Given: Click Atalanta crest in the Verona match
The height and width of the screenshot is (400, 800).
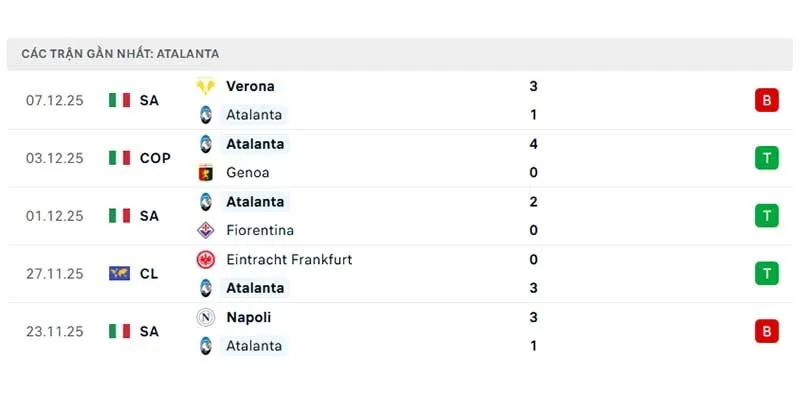Looking at the screenshot, I should coord(206,115).
